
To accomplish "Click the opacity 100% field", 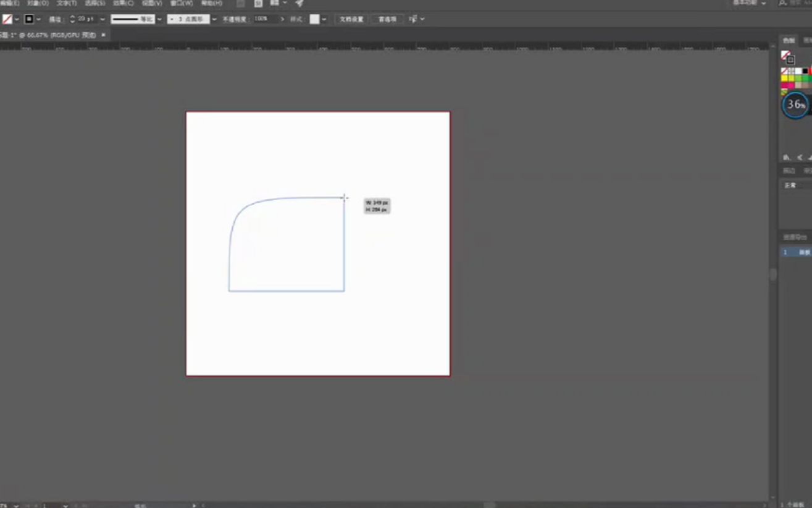I will tap(265, 19).
